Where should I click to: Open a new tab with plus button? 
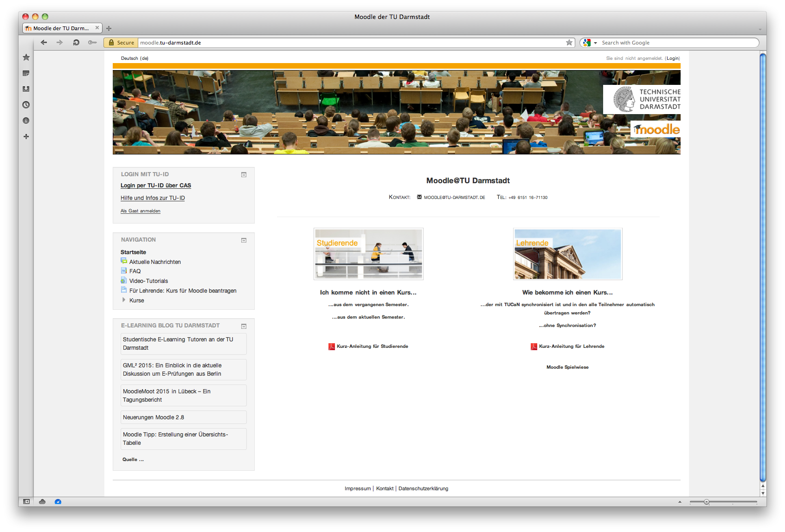pyautogui.click(x=109, y=28)
